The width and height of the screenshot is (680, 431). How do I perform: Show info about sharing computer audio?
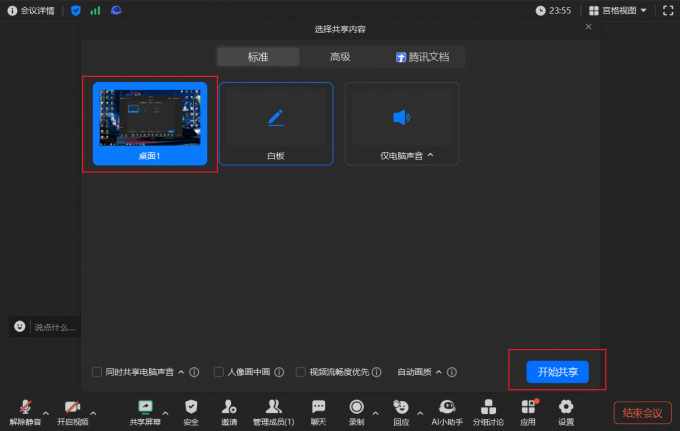194,372
